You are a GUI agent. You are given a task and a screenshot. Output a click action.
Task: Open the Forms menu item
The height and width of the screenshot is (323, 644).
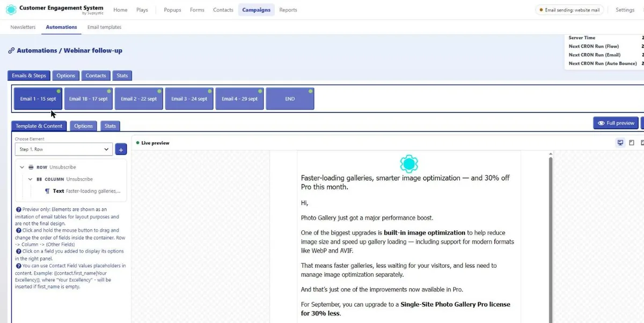point(197,10)
